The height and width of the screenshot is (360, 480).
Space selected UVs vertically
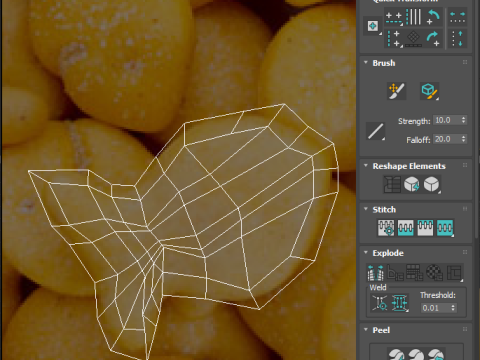point(457,38)
